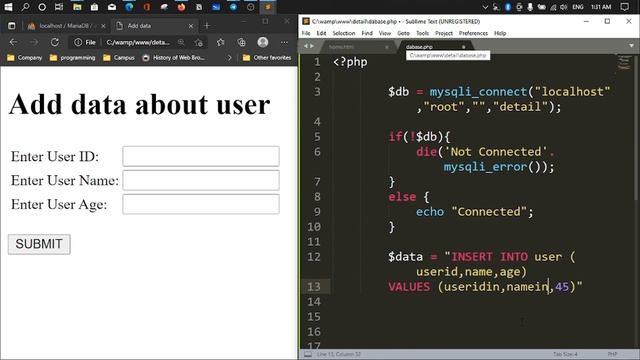Viewport: 640px width, 360px height.
Task: Open the zoom indicator in the address bar
Action: click(x=181, y=42)
